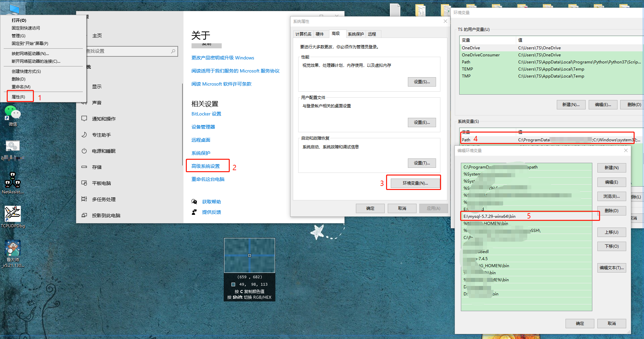Click 确定 in 系统属性 dialog
644x339 pixels.
[x=370, y=208]
